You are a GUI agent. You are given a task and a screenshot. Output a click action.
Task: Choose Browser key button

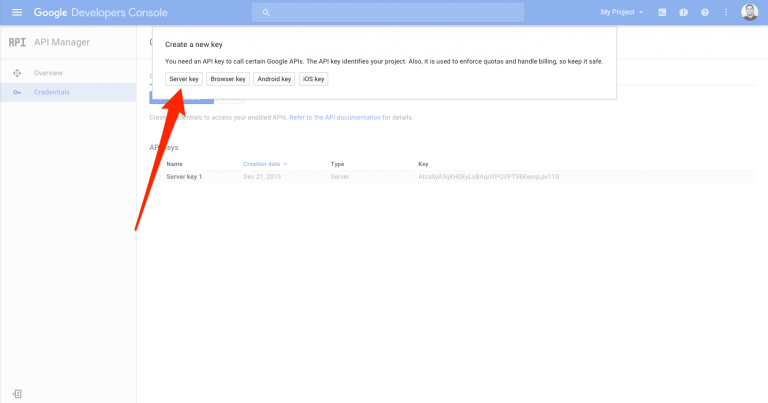228,79
